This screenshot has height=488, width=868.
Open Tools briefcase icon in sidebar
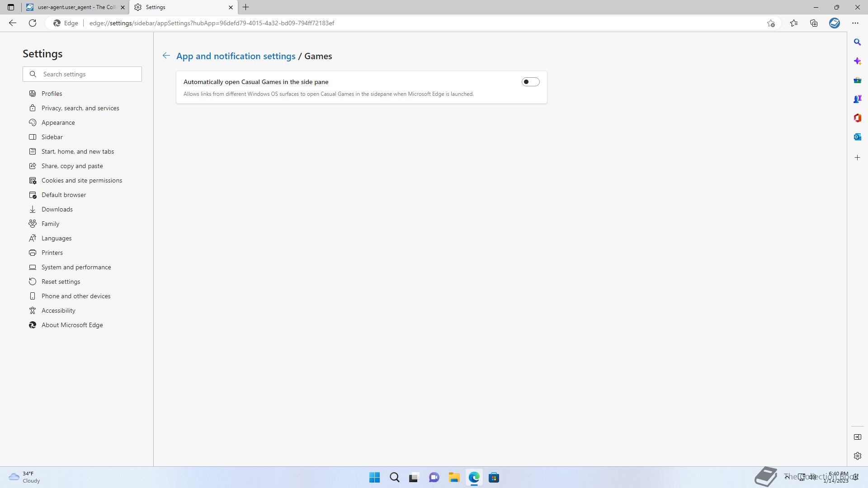(x=857, y=80)
